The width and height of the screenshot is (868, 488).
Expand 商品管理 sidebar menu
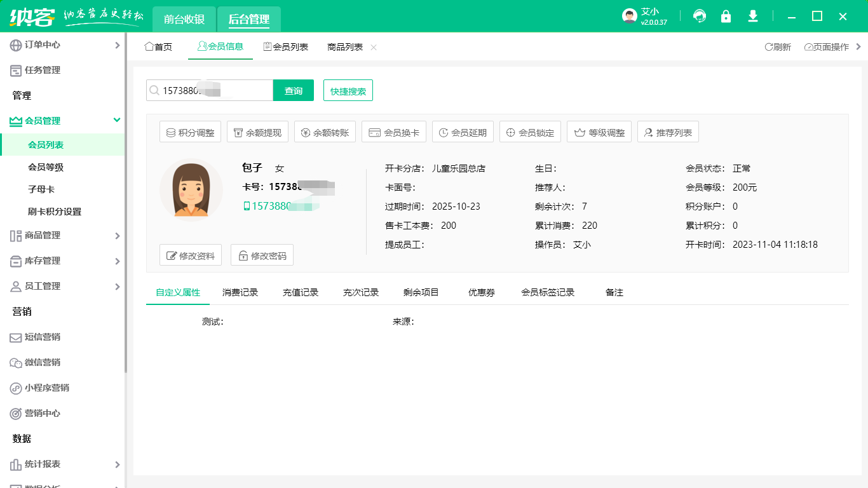[117, 236]
